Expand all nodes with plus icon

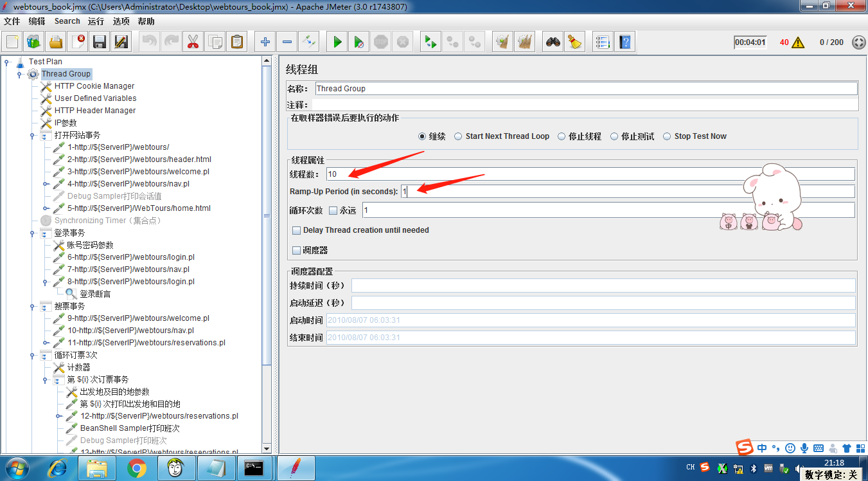(265, 42)
